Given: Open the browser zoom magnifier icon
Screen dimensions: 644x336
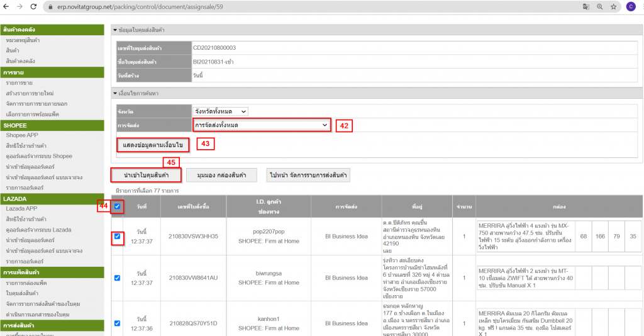Looking at the screenshot, I should [600, 6].
